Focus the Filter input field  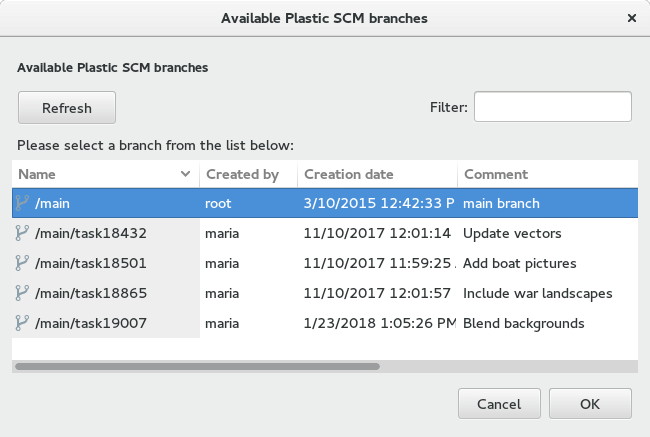pos(553,107)
